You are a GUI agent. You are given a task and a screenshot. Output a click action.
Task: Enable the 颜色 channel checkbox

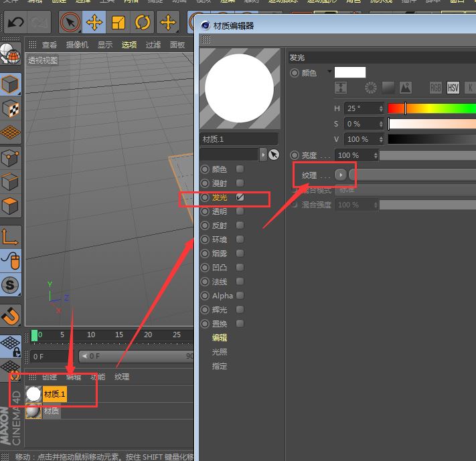coord(240,169)
